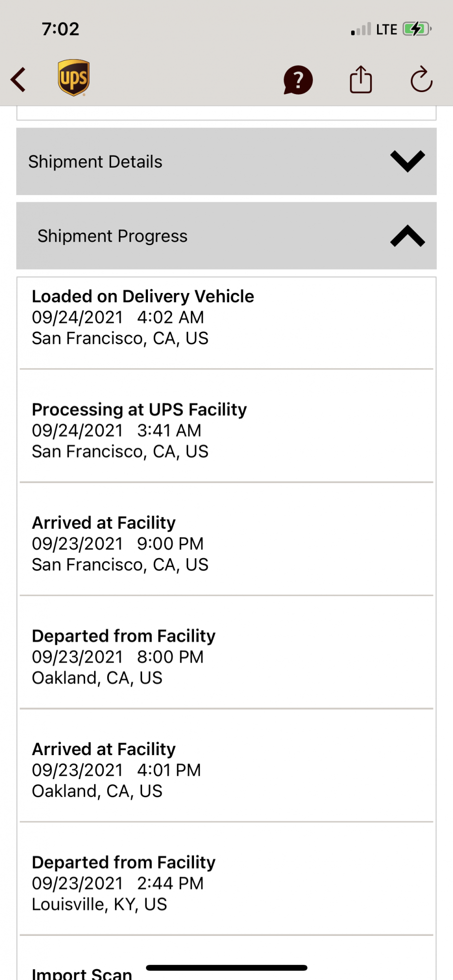Open the help question mark chat icon

pos(298,80)
